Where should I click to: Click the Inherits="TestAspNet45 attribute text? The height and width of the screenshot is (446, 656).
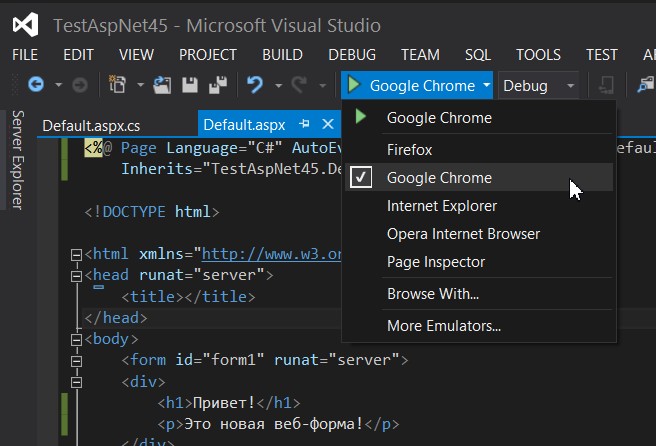point(231,169)
